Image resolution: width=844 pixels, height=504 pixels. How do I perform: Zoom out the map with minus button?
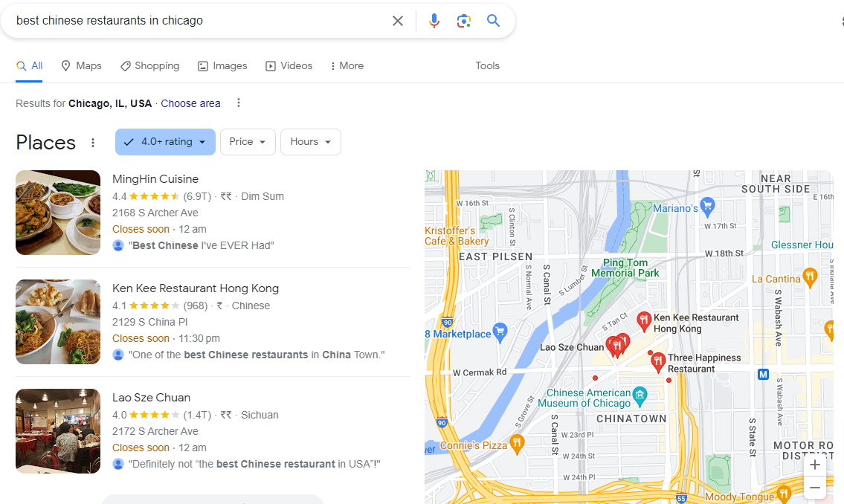815,488
